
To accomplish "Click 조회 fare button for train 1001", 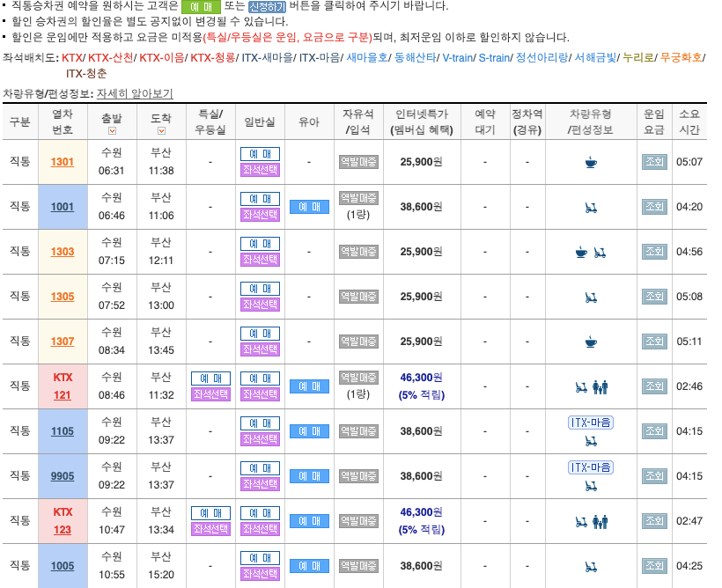I will click(x=654, y=207).
